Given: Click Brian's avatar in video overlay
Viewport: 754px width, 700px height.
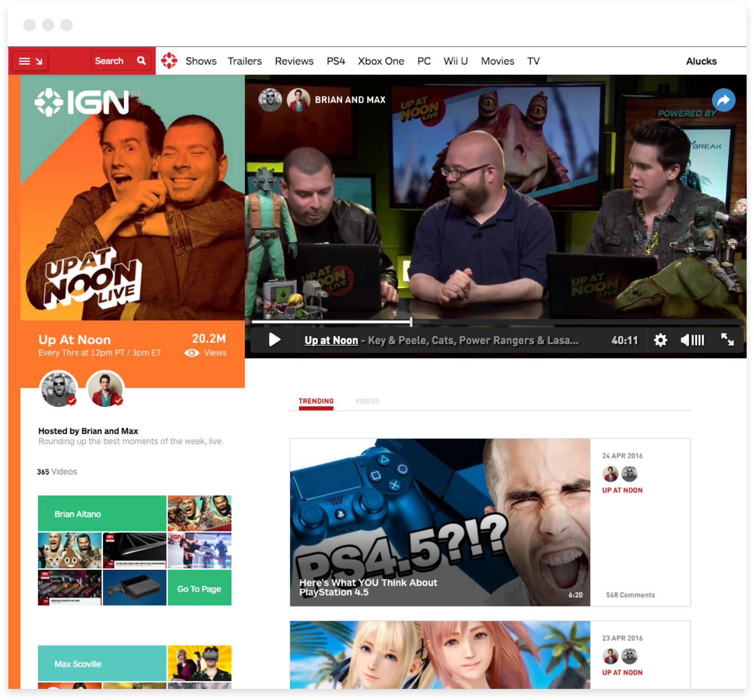Looking at the screenshot, I should pos(270,100).
